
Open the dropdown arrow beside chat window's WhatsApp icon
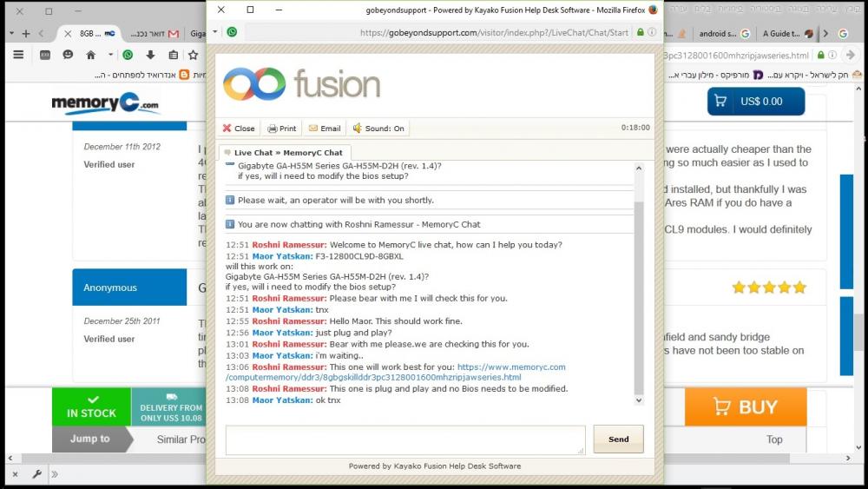click(x=214, y=31)
